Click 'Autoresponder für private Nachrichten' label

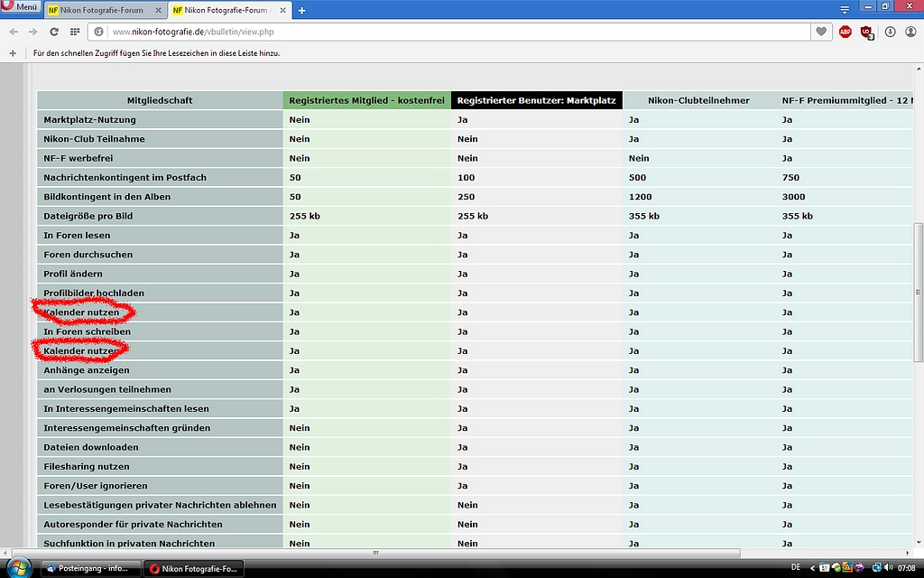(x=134, y=525)
